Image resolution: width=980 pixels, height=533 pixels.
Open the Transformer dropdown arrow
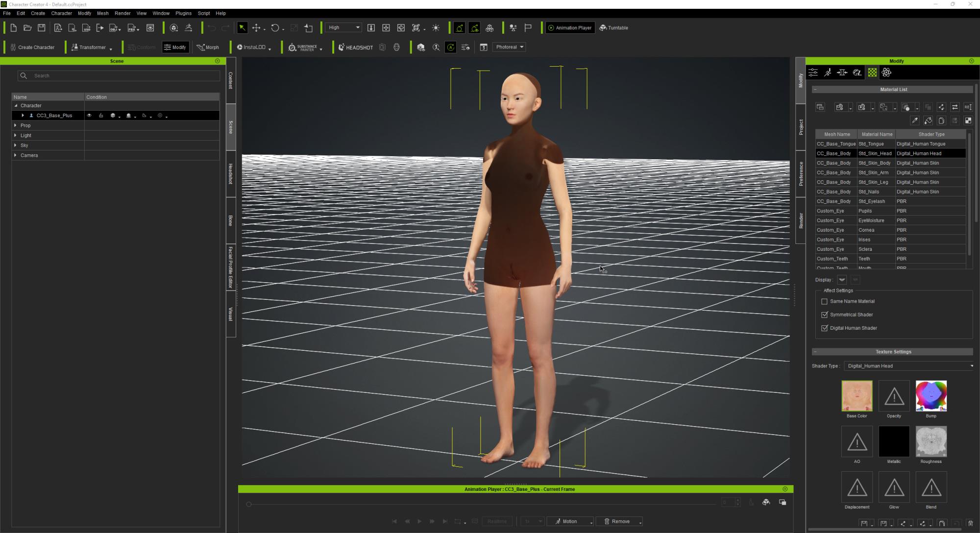[x=111, y=48]
